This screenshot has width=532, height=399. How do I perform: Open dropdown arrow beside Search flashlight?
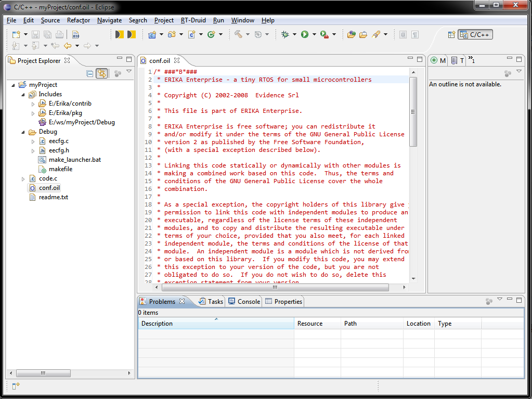pos(385,34)
